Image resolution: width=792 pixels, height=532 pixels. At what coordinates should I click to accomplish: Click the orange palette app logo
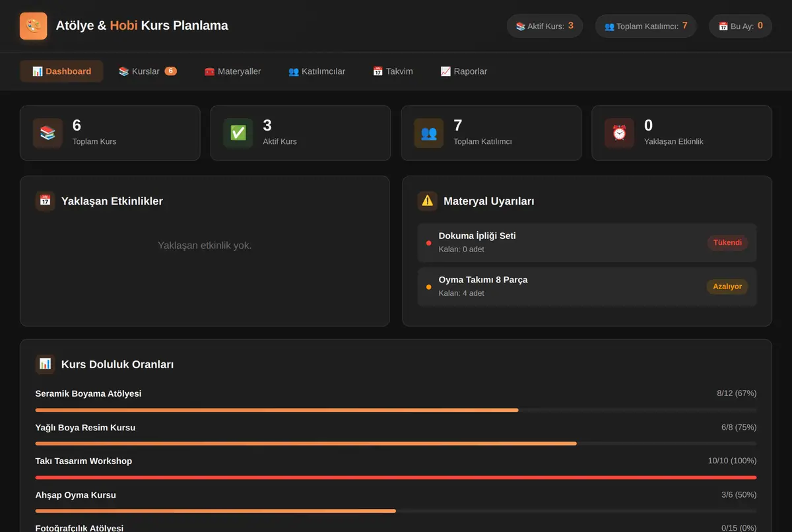tap(34, 26)
